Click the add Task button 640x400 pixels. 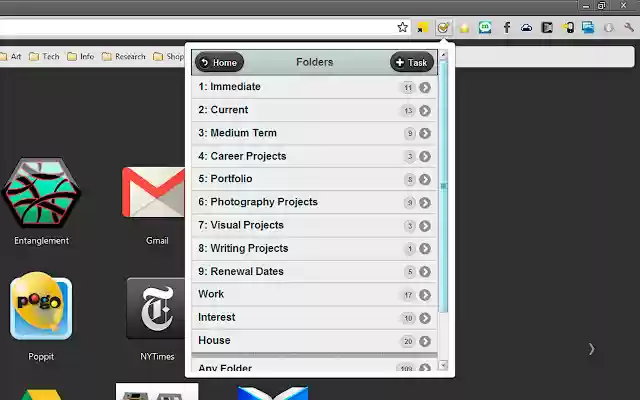tap(412, 62)
